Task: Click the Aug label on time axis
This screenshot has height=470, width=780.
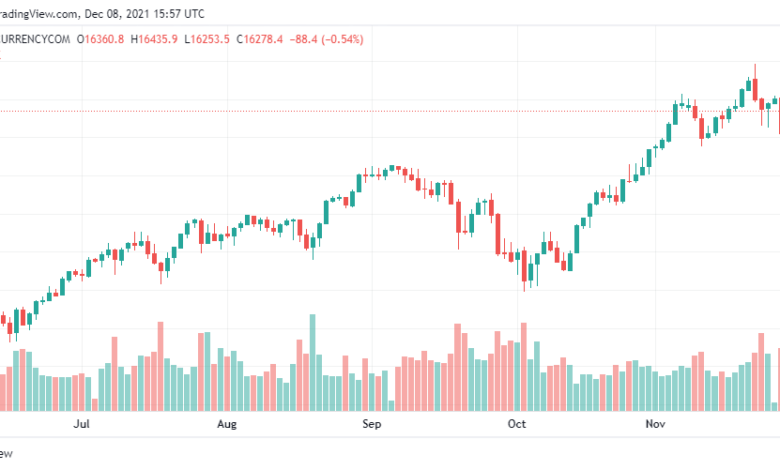Action: (x=227, y=425)
